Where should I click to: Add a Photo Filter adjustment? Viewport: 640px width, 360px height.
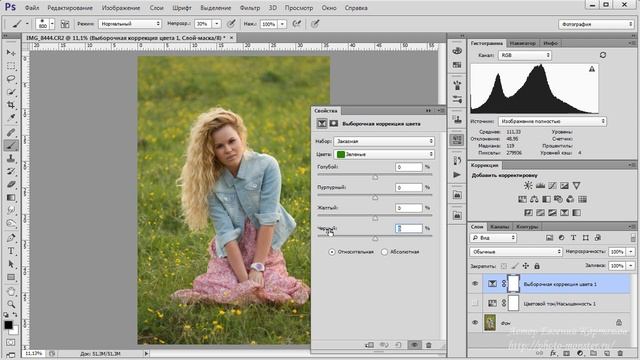[x=558, y=199]
